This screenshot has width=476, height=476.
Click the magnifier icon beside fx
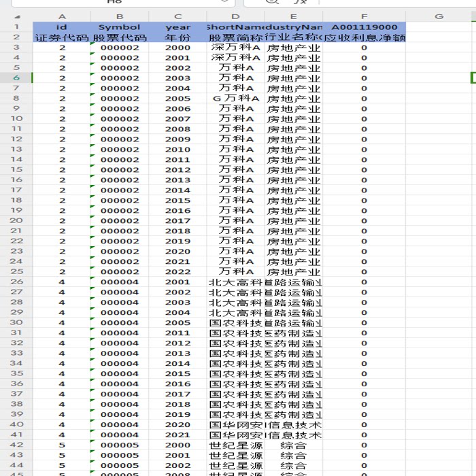(x=272, y=1)
